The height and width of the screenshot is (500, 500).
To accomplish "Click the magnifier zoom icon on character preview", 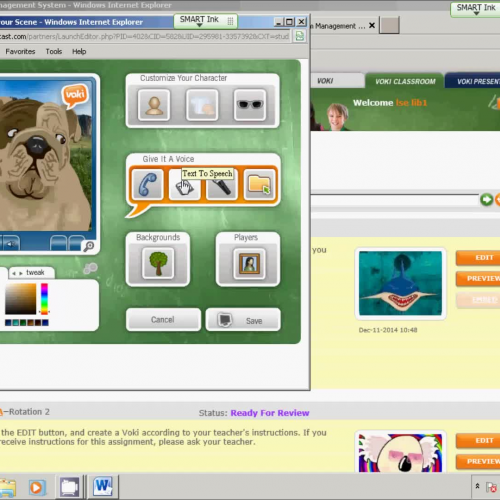I will pyautogui.click(x=89, y=246).
